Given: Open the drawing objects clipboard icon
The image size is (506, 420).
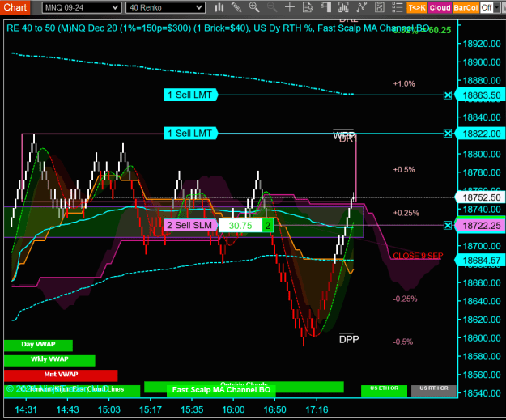Looking at the screenshot, I should 380,7.
